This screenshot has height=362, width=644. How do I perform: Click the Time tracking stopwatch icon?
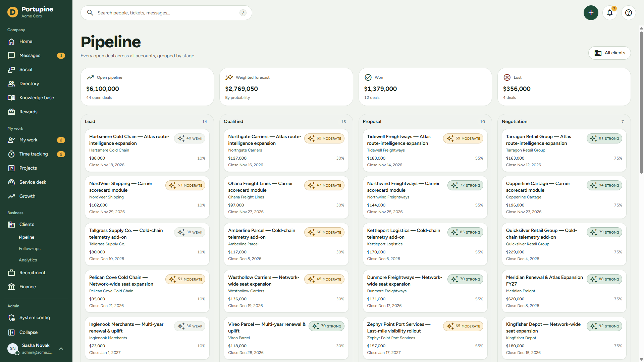pos(11,154)
